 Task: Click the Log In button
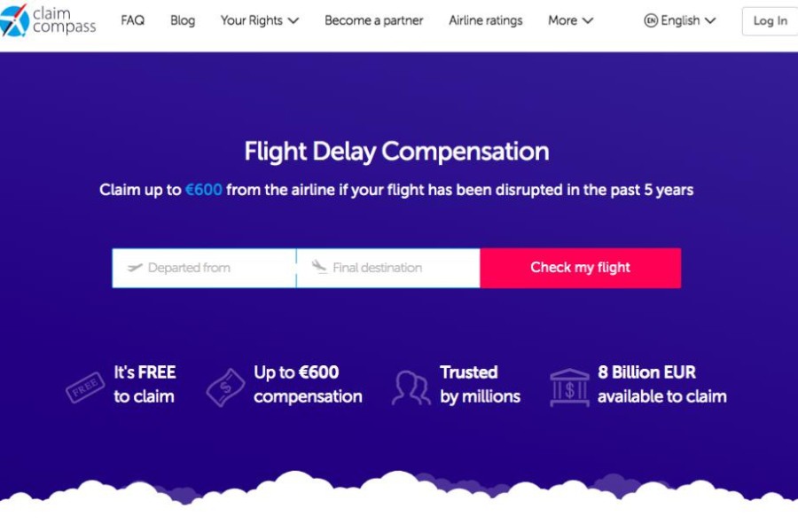click(x=770, y=21)
